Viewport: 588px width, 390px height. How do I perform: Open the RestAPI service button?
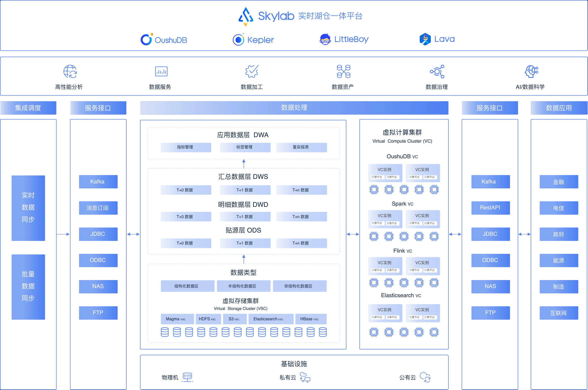[491, 208]
